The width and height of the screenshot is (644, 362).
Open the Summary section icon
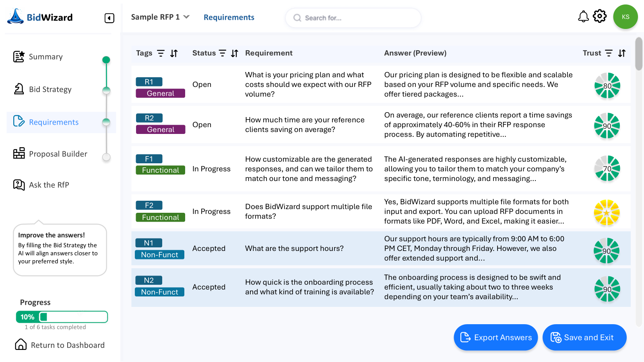coord(18,57)
